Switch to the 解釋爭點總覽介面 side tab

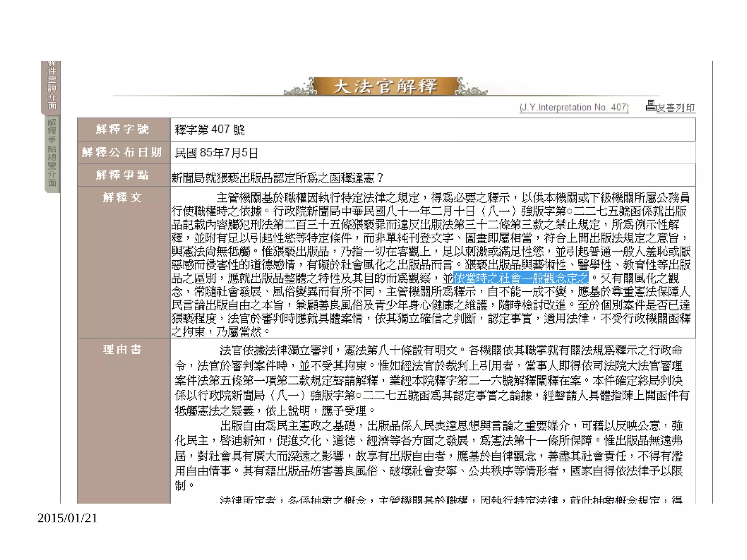(x=52, y=152)
